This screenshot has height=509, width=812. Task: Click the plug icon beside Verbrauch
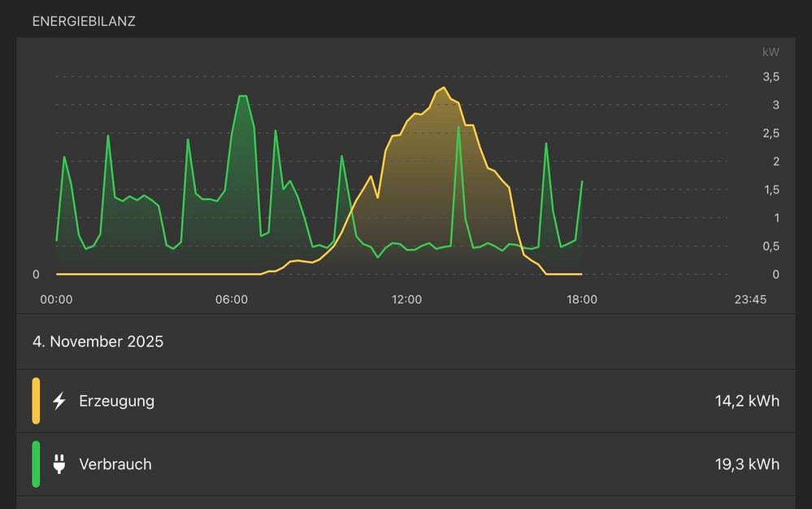tap(59, 464)
